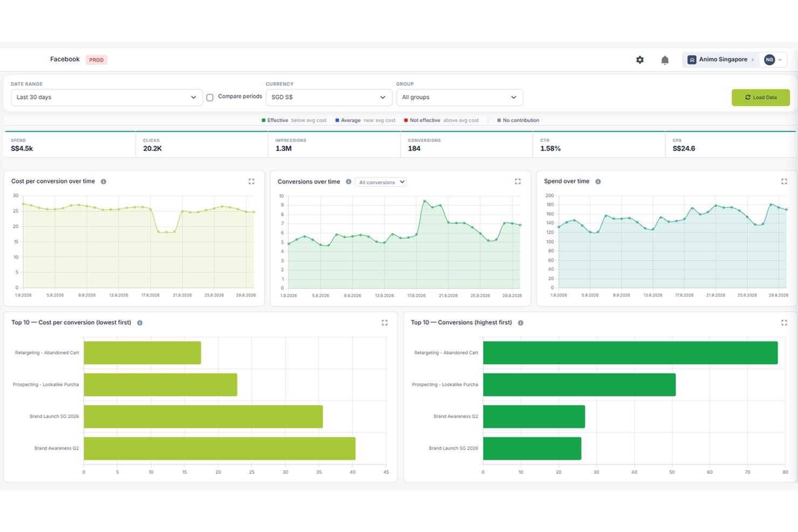Click the Retargeting - Abandoned Cart cost bar
This screenshot has height=532, width=798.
point(142,353)
